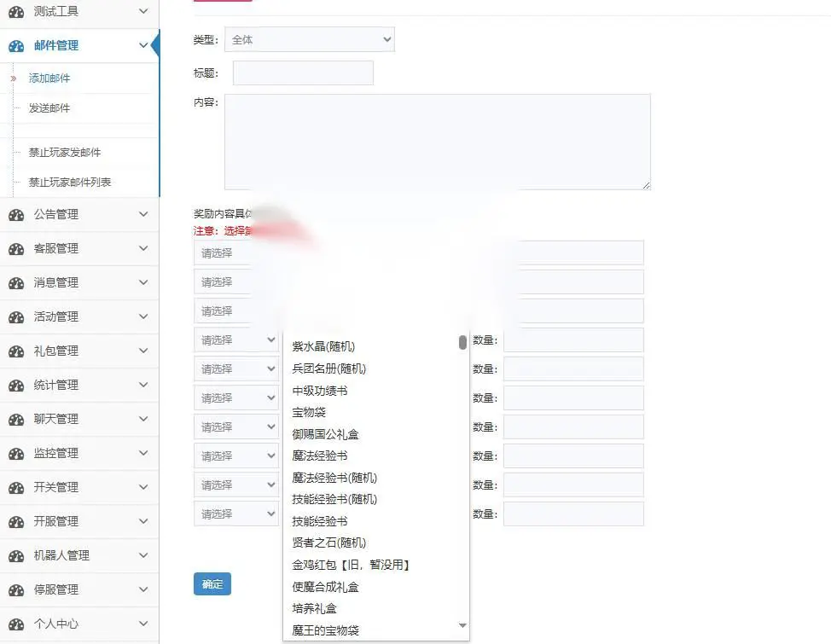
Task: Select 使魔合成礼盒 from the list
Action: click(x=325, y=587)
